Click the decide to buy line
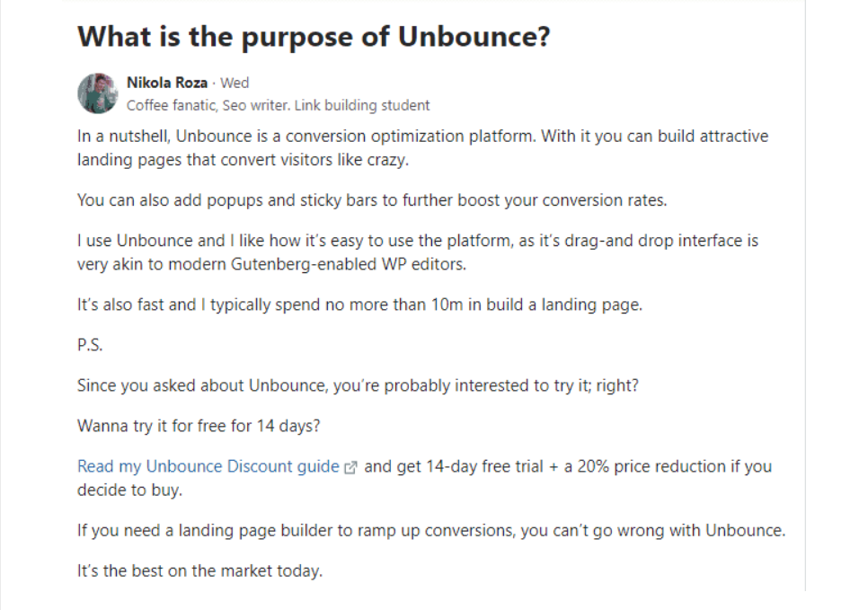The height and width of the screenshot is (610, 868). [x=129, y=491]
